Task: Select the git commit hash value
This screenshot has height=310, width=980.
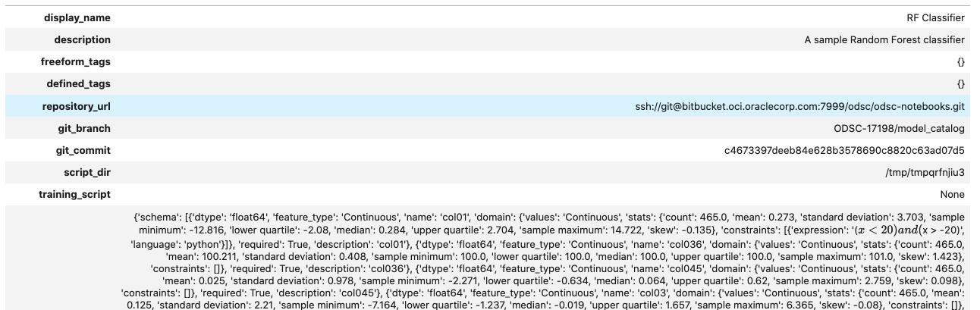Action: (x=844, y=150)
